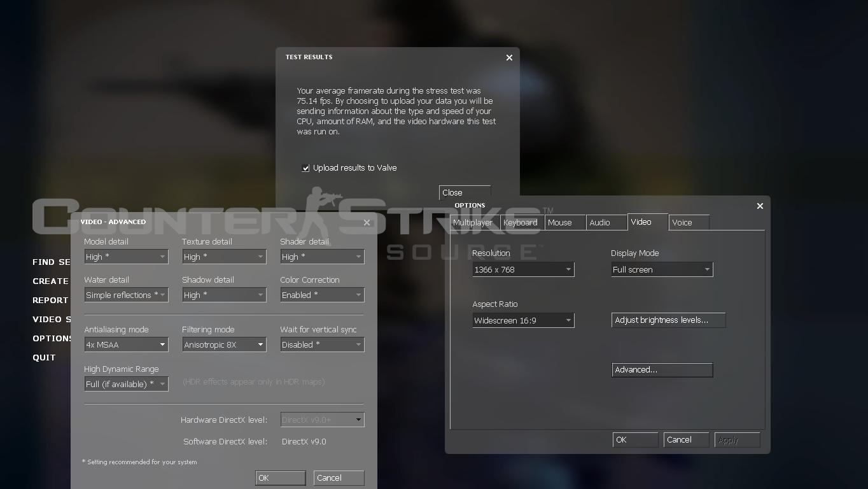The height and width of the screenshot is (489, 868).
Task: Expand the Shadow detail dropdown
Action: (224, 295)
